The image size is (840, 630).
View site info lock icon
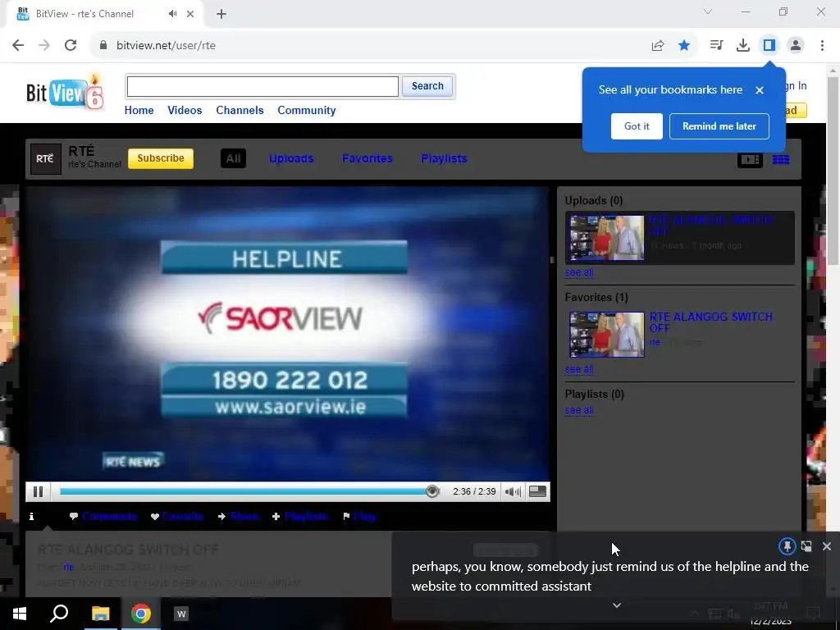[103, 46]
